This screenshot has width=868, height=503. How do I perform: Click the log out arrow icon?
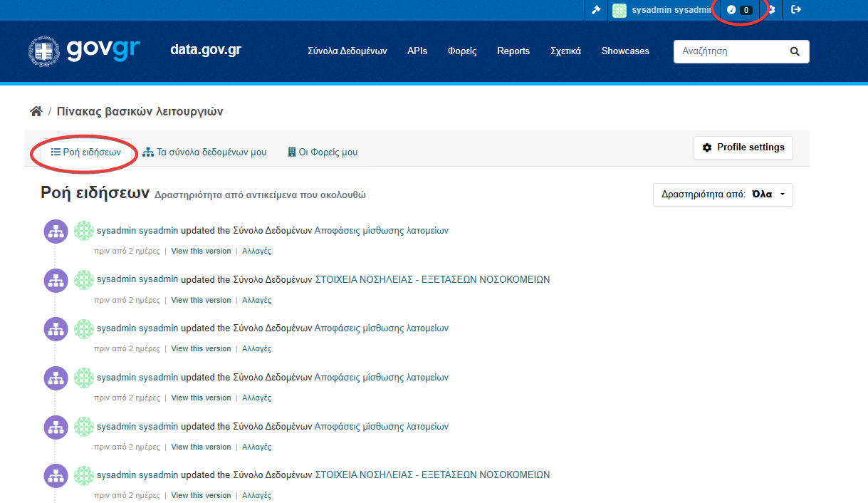tap(796, 10)
